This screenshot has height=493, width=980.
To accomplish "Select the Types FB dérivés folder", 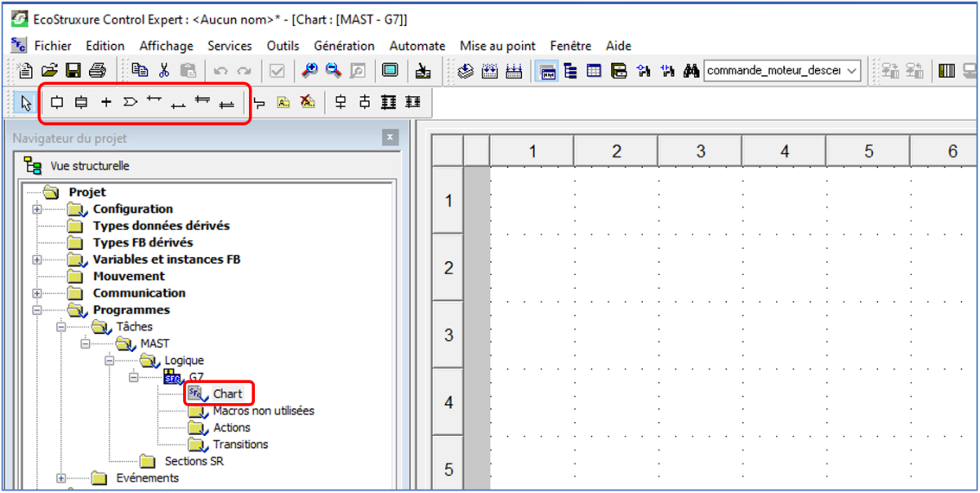I will coord(143,242).
